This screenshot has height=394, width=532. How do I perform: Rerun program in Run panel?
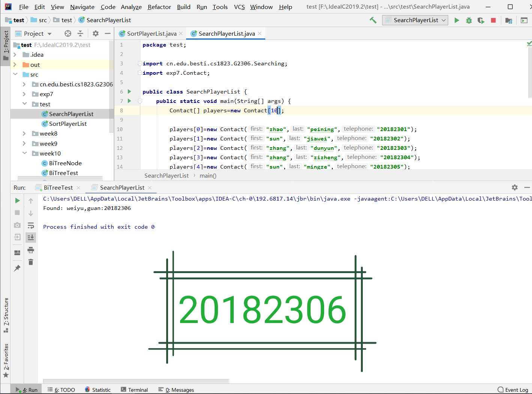pos(17,201)
